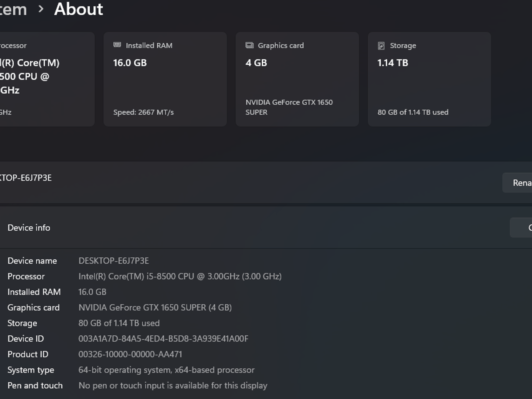Screen dimensions: 532x399
Task: Click the Device name value DESKTOP-E6J7P3E
Action: click(114, 261)
